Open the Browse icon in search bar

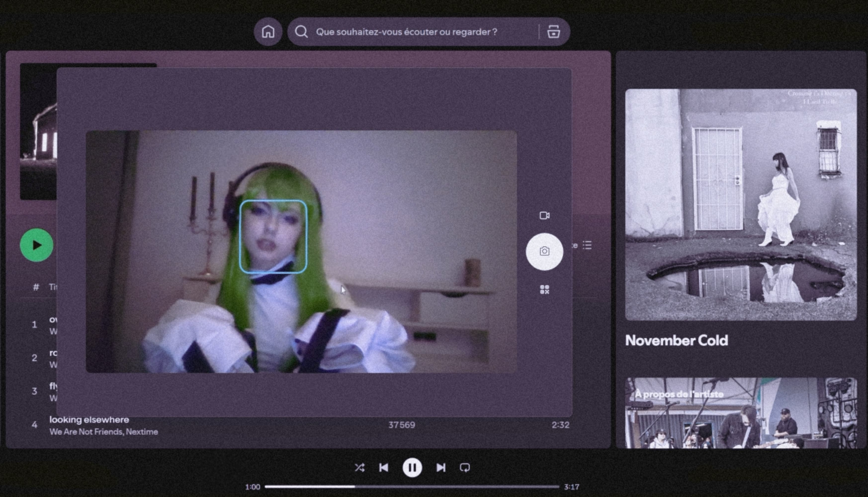(x=553, y=32)
